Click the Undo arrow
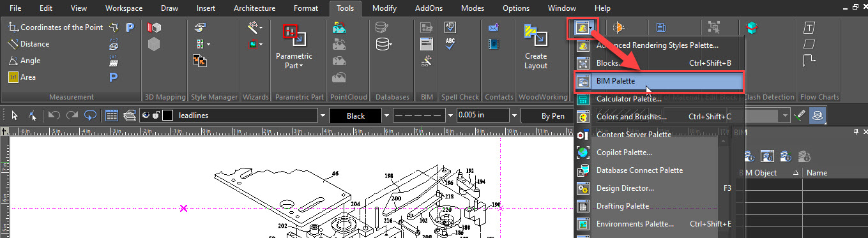Image resolution: width=868 pixels, height=238 pixels. [54, 116]
